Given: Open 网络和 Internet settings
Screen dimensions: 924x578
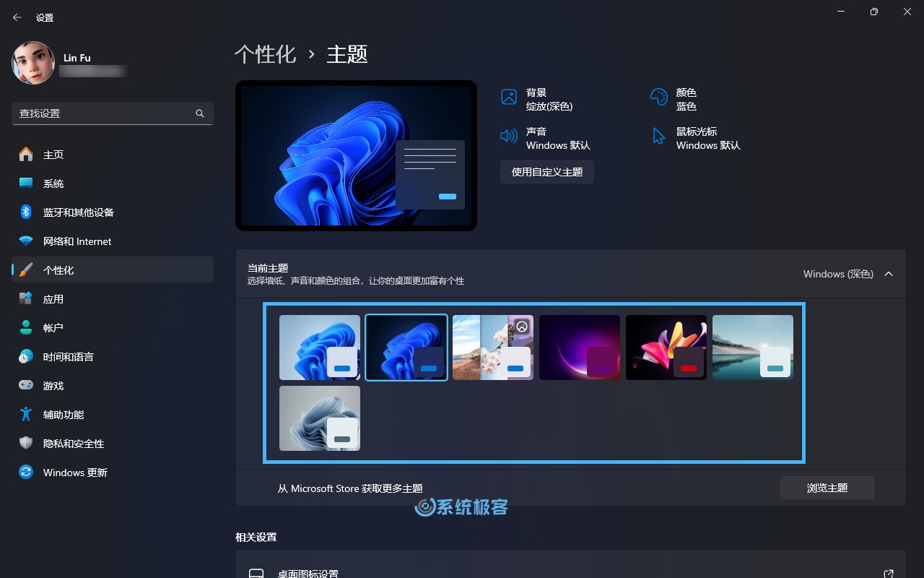Looking at the screenshot, I should coord(113,241).
